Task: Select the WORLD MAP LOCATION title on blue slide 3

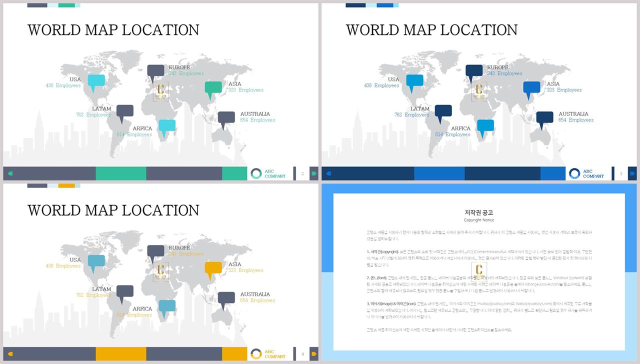Action: point(431,30)
